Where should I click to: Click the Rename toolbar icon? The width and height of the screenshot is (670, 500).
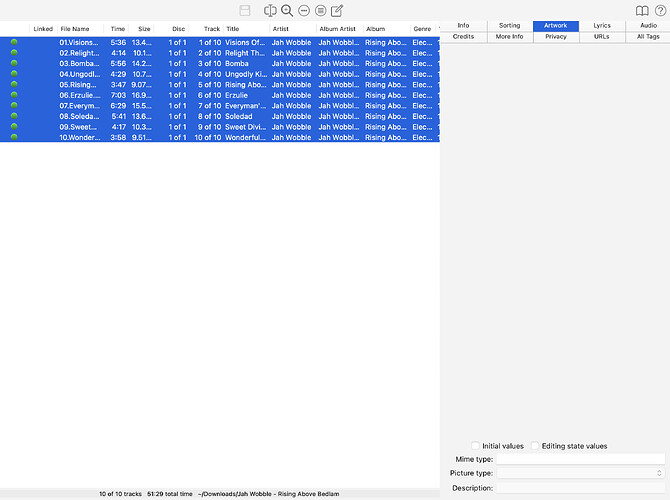pos(270,10)
